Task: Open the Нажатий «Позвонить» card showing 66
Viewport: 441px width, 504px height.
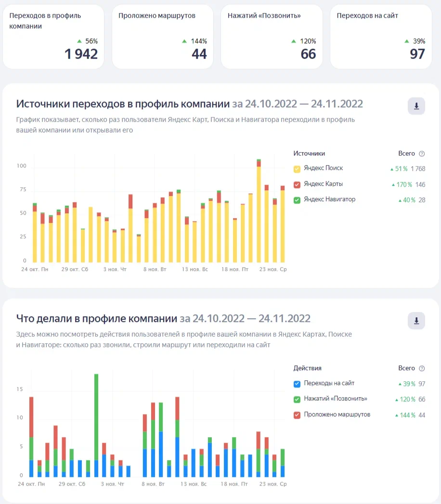Action: coord(272,37)
